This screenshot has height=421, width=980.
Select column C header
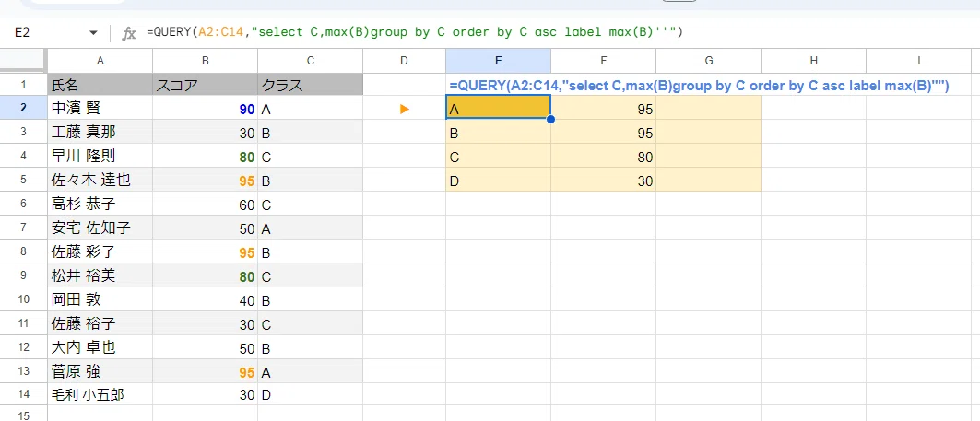310,61
